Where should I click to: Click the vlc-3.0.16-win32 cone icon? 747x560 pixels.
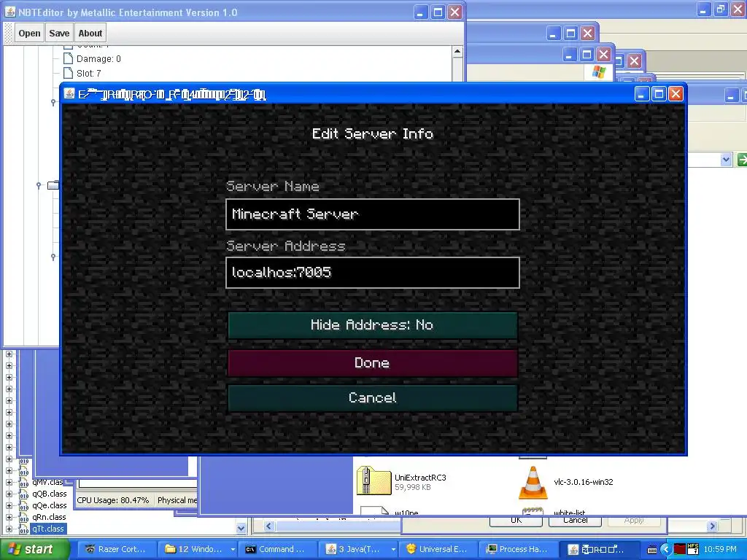click(x=533, y=483)
